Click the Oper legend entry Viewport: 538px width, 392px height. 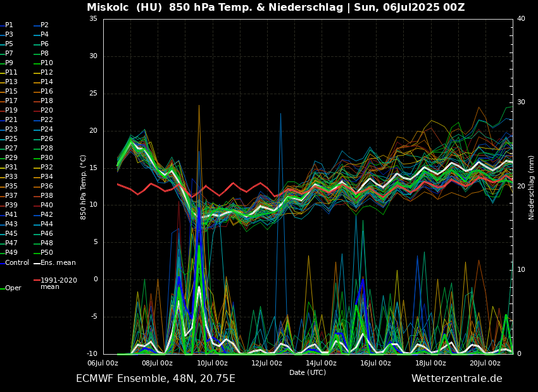[x=13, y=288]
